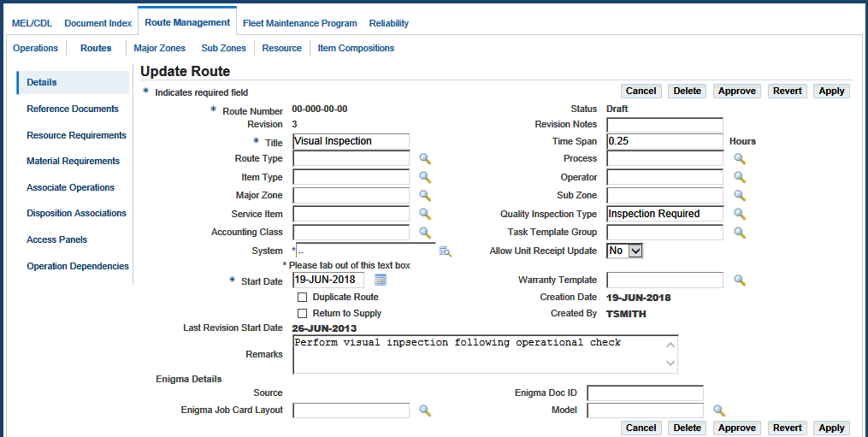The height and width of the screenshot is (437, 868).
Task: Switch to the Document Index tab
Action: pos(98,23)
